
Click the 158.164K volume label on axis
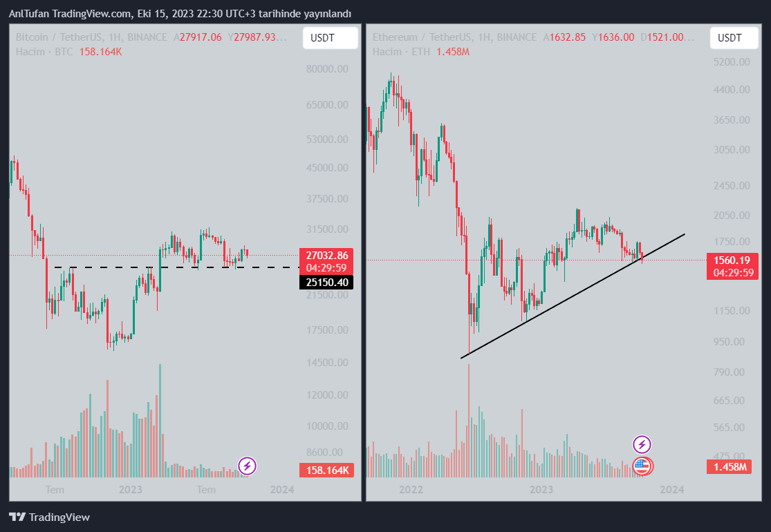[x=326, y=471]
